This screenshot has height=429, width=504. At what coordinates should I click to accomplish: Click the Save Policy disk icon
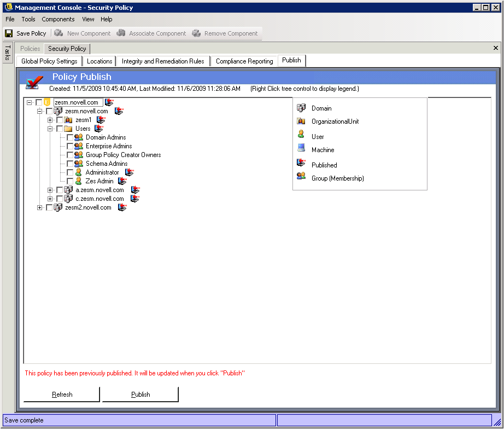tap(9, 33)
